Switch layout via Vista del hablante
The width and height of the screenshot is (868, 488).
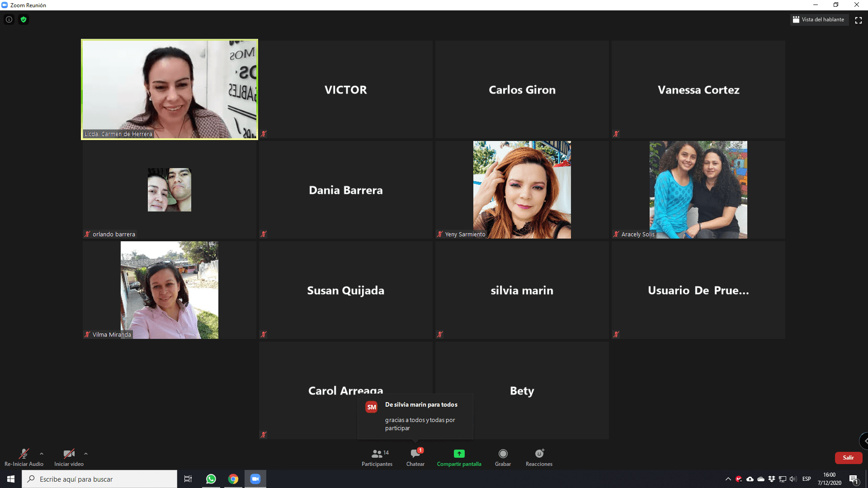[819, 20]
